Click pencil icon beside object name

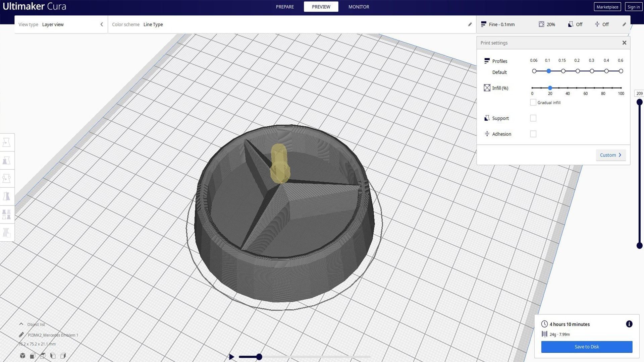pos(21,335)
